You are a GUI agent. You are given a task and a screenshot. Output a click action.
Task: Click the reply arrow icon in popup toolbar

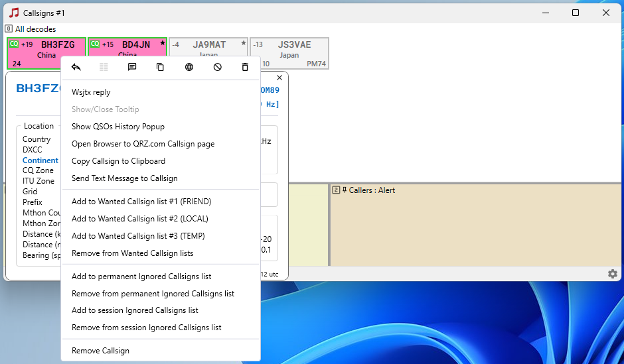[x=76, y=67]
